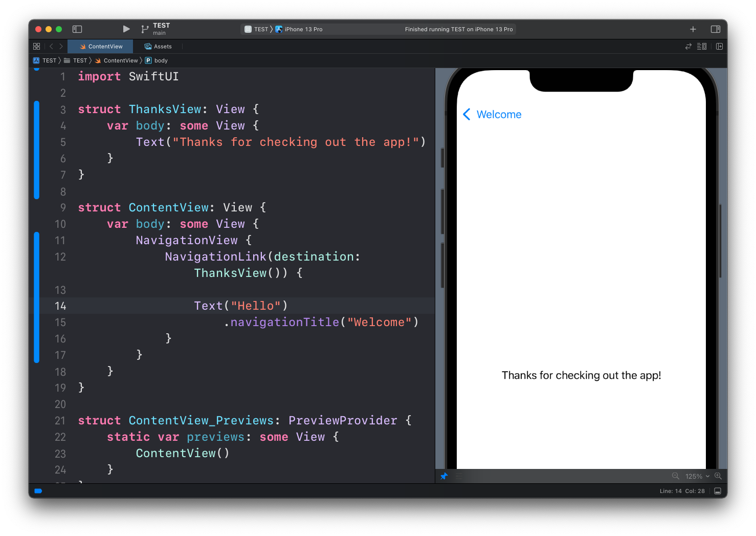The width and height of the screenshot is (756, 536).
Task: Switch to the Assets tab
Action: point(158,47)
